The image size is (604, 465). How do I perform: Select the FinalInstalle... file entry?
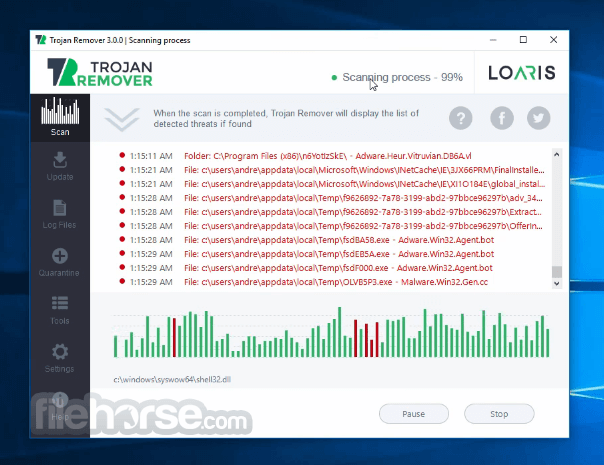click(332, 170)
